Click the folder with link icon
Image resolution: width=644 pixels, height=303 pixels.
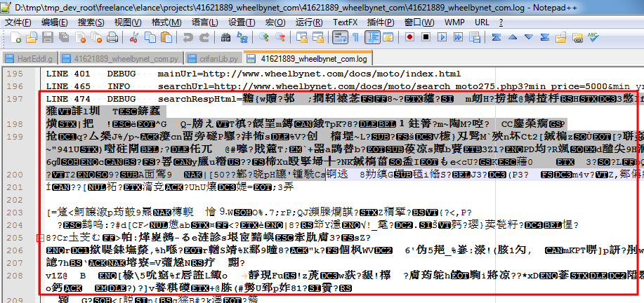coord(577,37)
